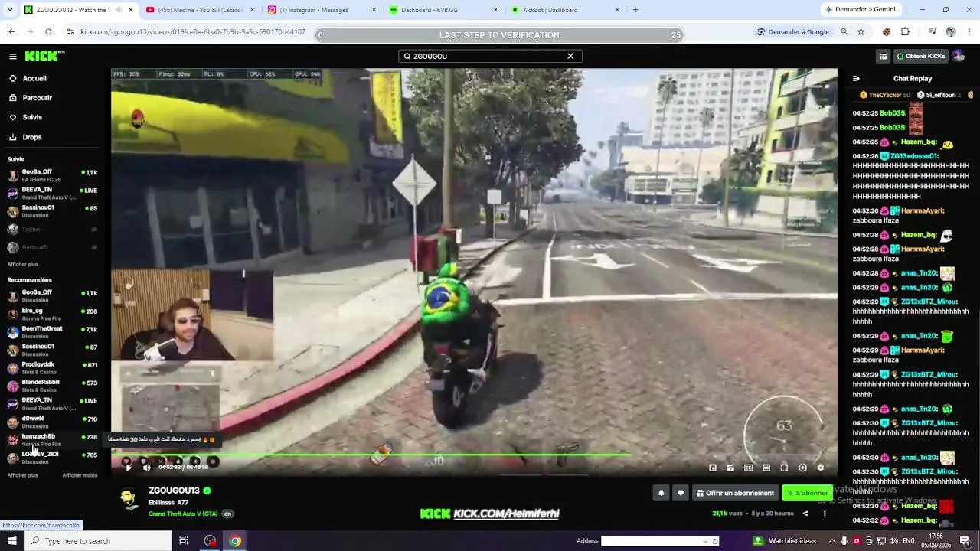Play the video replay

128,467
